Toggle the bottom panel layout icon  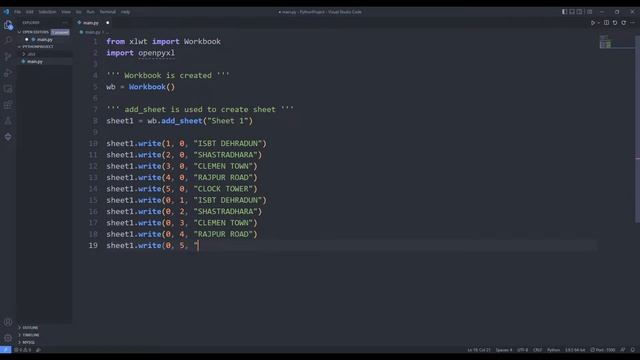(x=572, y=12)
